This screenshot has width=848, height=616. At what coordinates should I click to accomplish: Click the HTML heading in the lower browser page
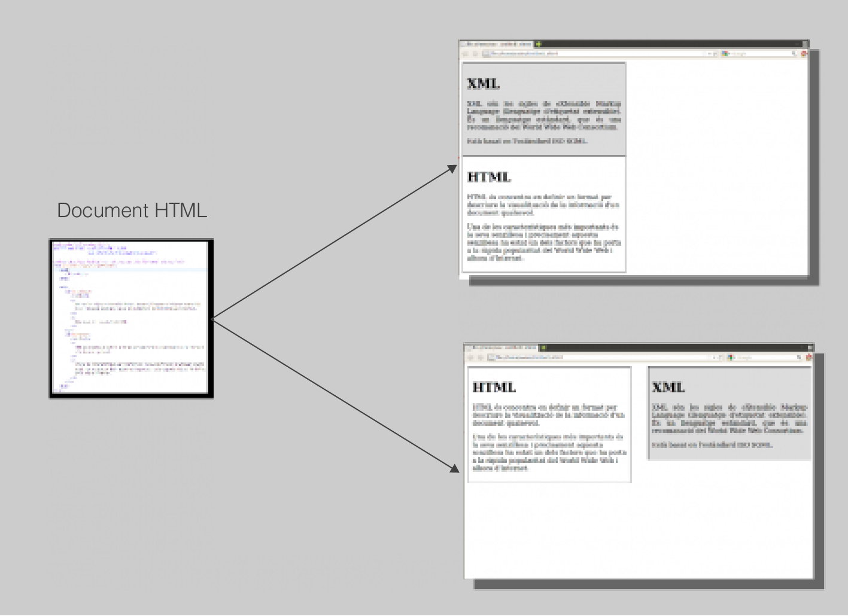pos(494,387)
